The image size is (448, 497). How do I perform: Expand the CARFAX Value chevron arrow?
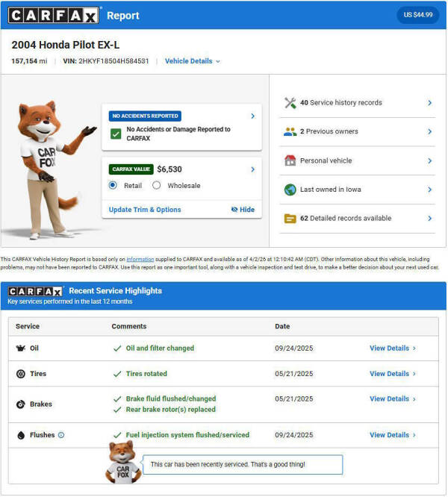pyautogui.click(x=252, y=169)
